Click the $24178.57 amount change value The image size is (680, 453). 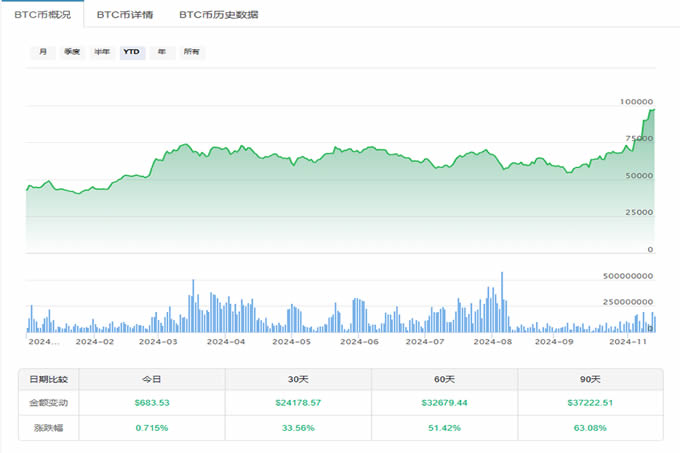[298, 403]
